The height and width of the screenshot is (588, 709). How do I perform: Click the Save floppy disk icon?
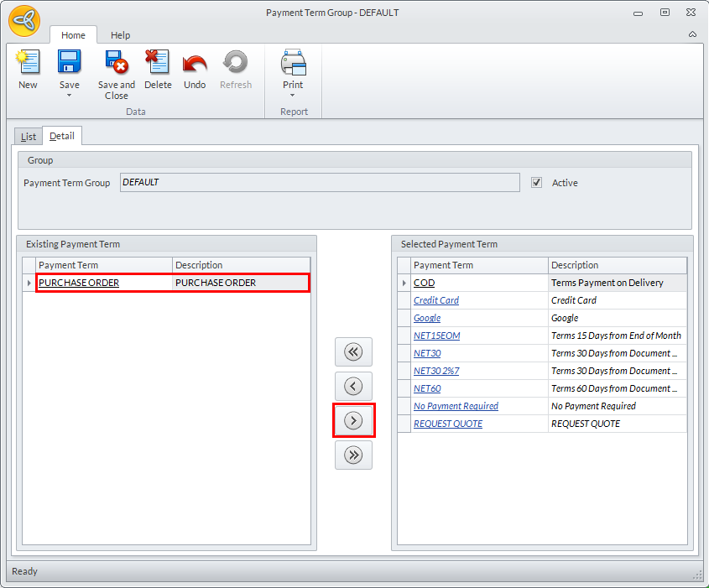69,63
